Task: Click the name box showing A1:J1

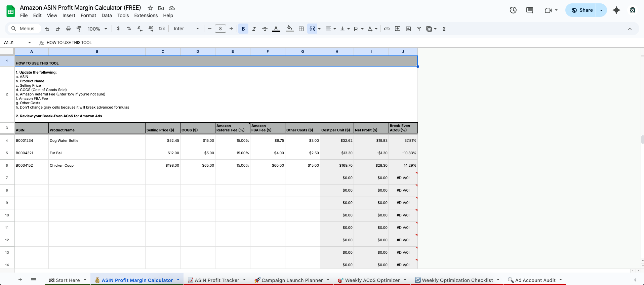Action: [x=17, y=43]
